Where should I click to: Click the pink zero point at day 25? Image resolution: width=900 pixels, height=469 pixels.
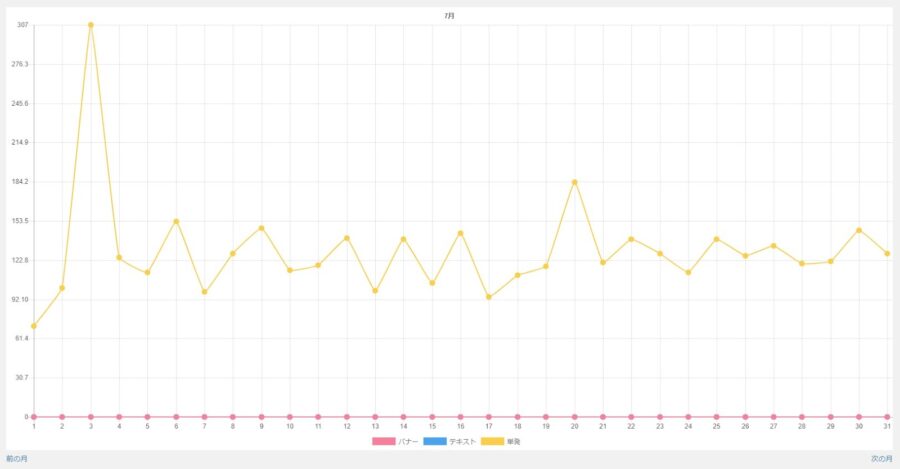[716, 417]
